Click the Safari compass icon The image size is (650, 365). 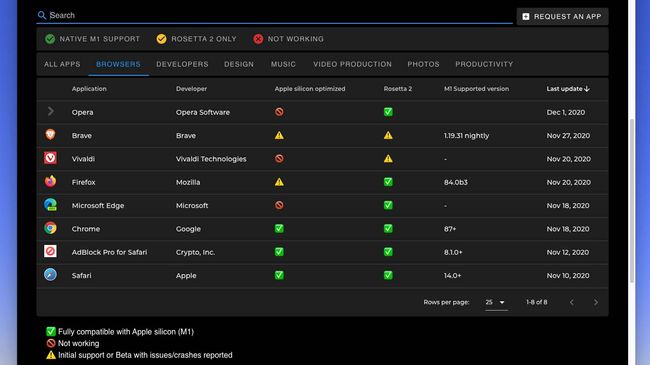[x=50, y=275]
